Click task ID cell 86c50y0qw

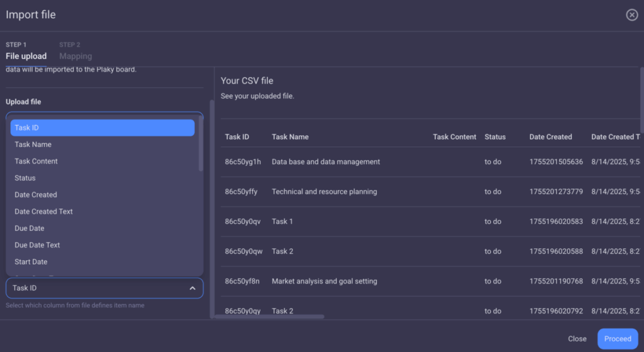[243, 251]
